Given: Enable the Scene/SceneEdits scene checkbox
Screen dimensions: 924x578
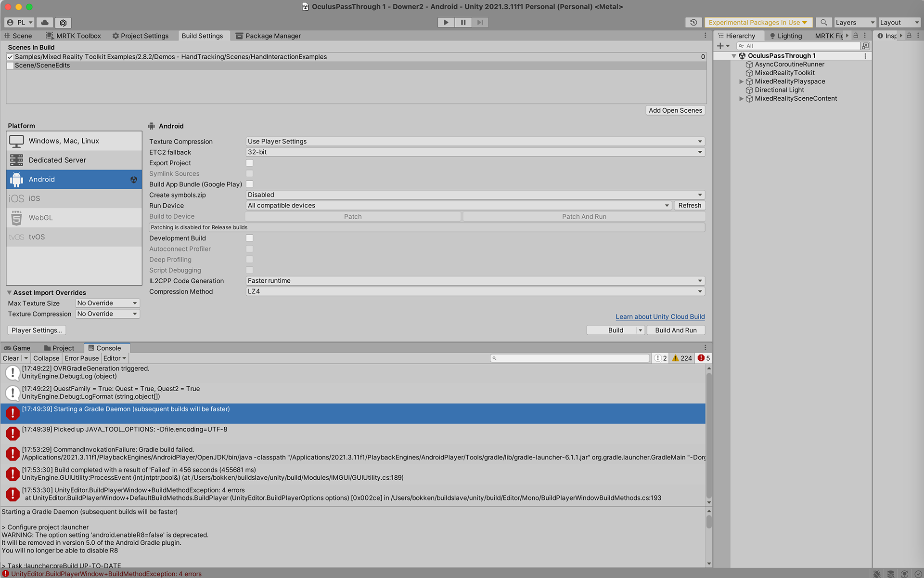Looking at the screenshot, I should tap(10, 66).
